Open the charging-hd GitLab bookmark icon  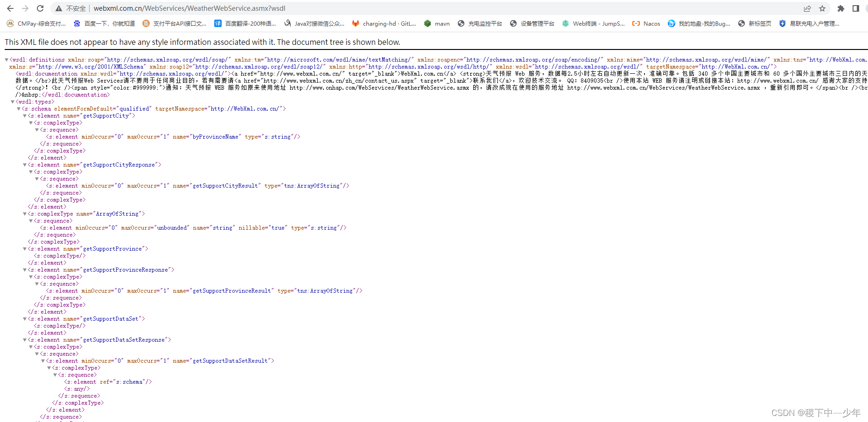[x=356, y=23]
